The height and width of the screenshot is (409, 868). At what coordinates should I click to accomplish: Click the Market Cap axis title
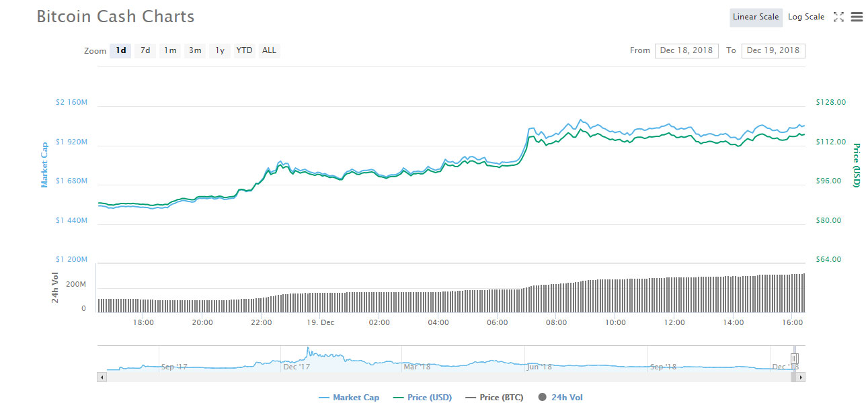coord(44,165)
